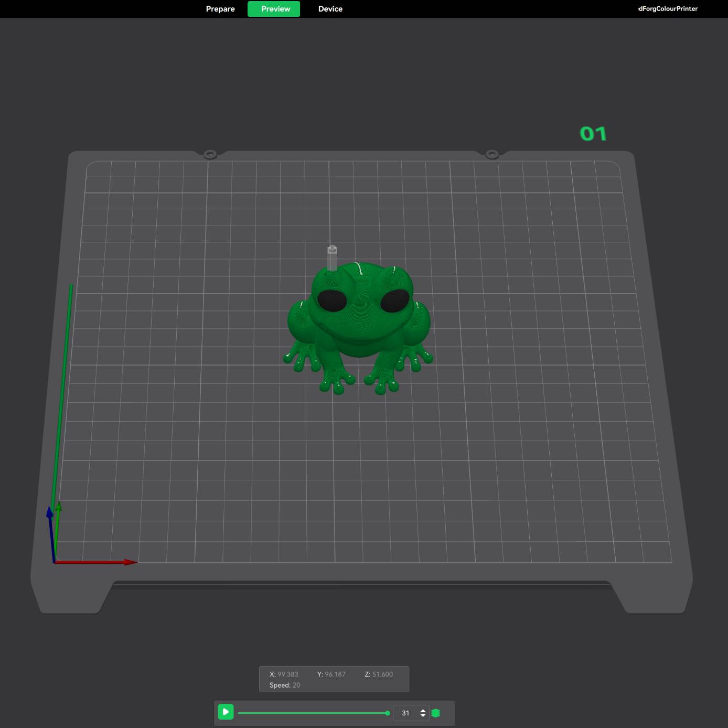
Task: Click the Speed readout value
Action: 296,685
